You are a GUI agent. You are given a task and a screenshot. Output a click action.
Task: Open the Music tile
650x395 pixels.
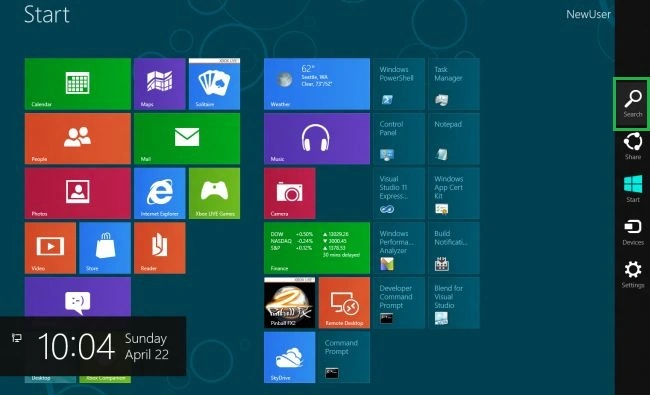click(317, 138)
